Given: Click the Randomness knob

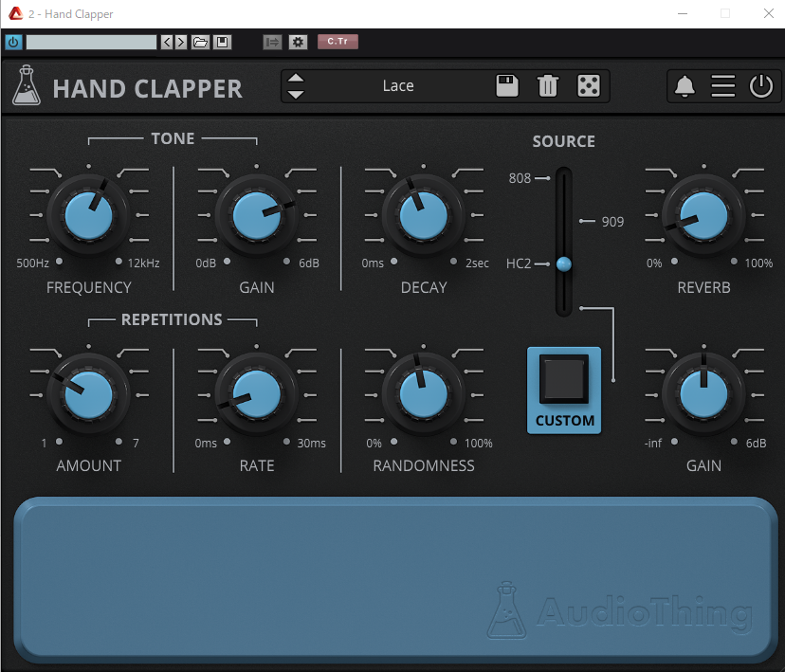Looking at the screenshot, I should coord(424,395).
